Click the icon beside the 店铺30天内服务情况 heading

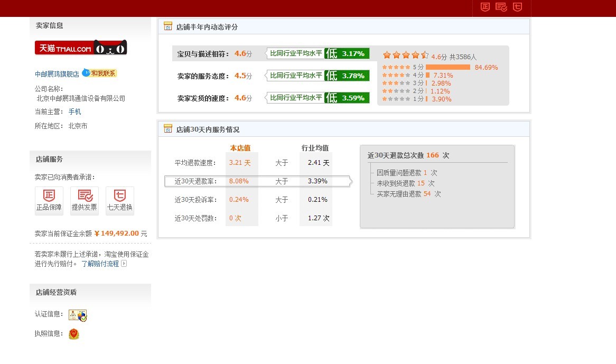click(x=168, y=128)
